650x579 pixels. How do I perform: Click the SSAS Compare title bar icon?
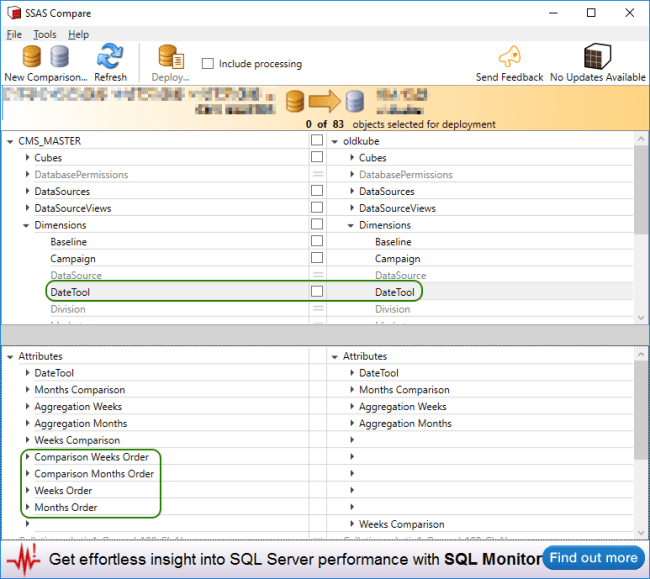(x=14, y=13)
